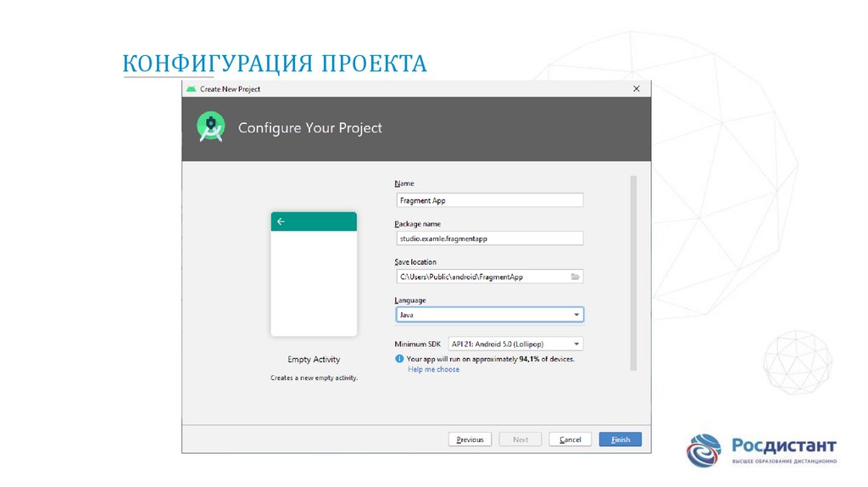Screen dimensions: 868x487
Task: Click the 'Language' field label
Action: (410, 299)
